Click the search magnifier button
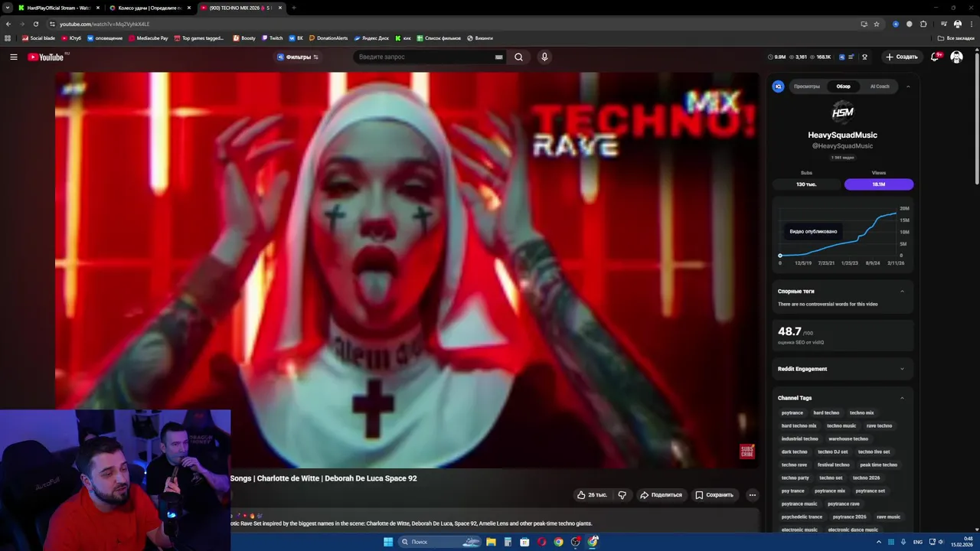 (518, 57)
